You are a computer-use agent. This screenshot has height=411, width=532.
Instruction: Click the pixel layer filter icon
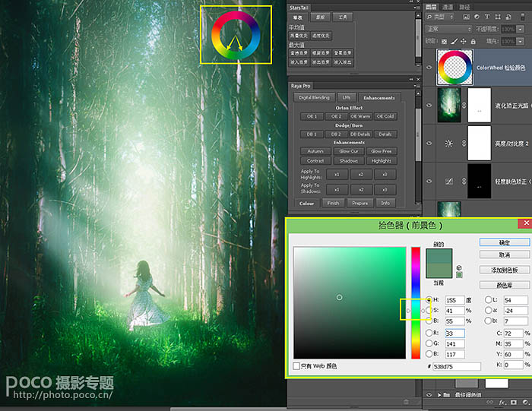pyautogui.click(x=466, y=17)
